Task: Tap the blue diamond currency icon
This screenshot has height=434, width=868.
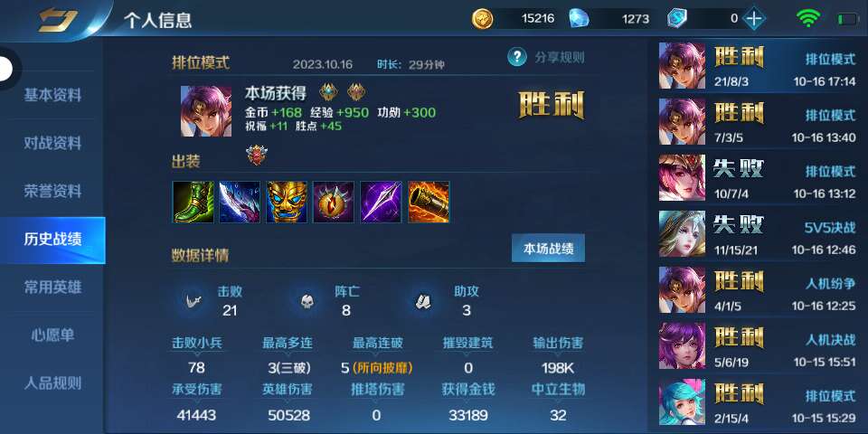Action: (579, 19)
